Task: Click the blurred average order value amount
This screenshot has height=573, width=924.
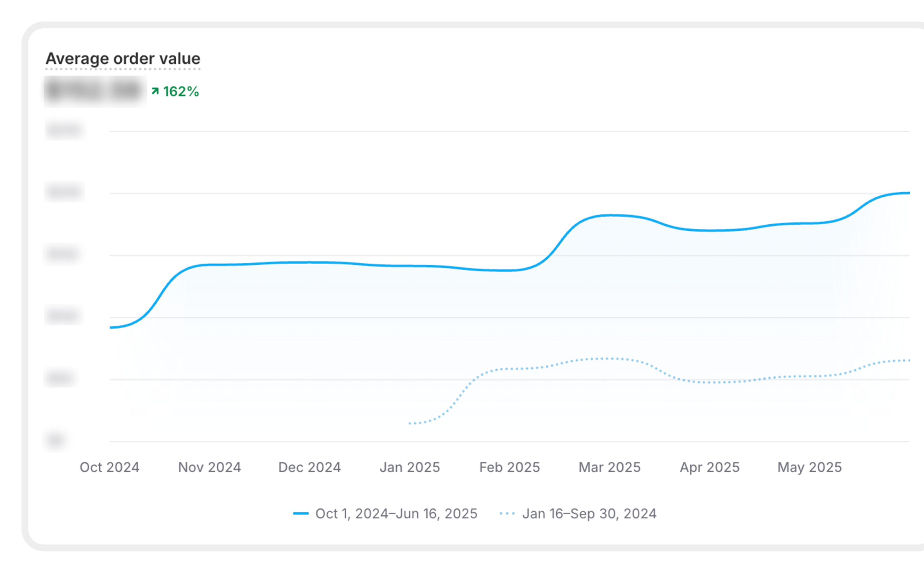Action: [95, 91]
